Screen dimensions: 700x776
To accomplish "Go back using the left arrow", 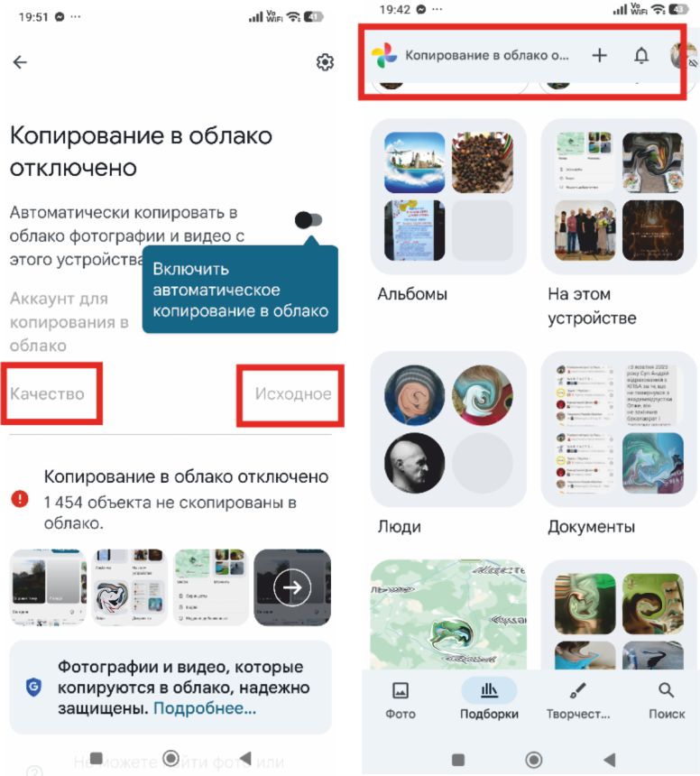I will [x=20, y=62].
